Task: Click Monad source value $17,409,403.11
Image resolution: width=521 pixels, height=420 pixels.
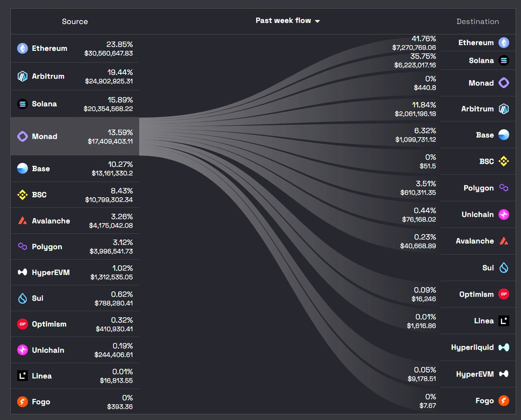Action: click(110, 141)
